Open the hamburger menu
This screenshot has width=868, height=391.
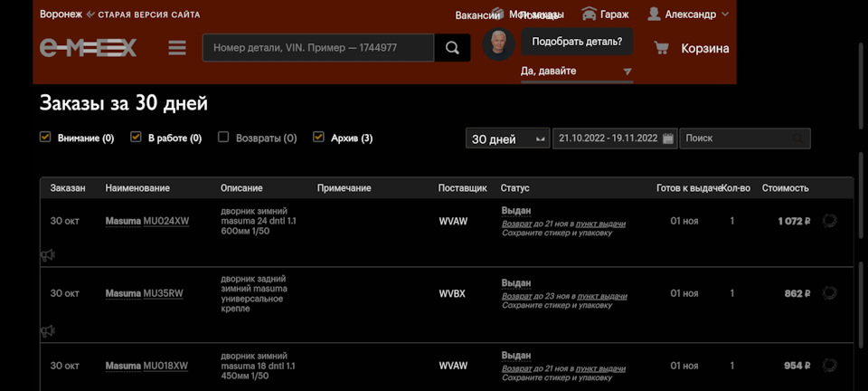pyautogui.click(x=177, y=48)
